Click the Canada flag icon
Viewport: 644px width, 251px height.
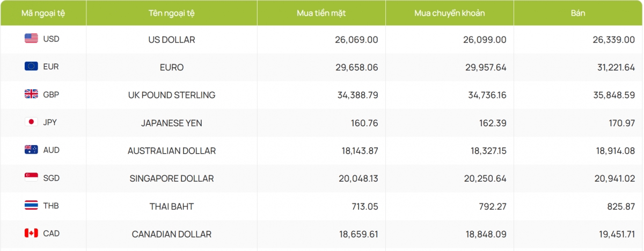click(x=31, y=233)
